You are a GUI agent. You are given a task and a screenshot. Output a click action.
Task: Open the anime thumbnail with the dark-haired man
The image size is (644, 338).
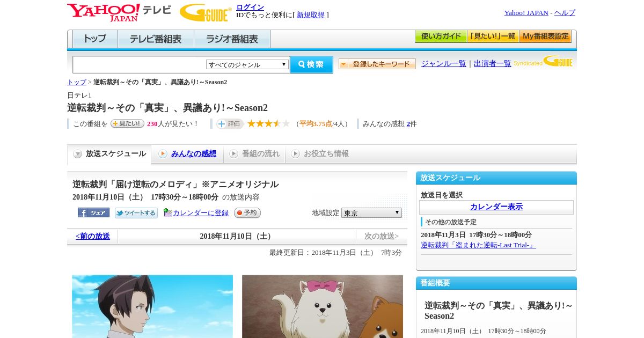pos(152,306)
